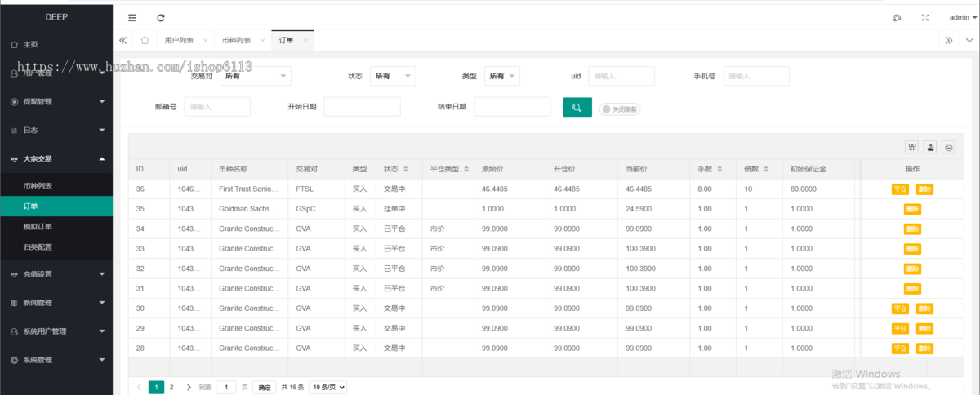Click 平仓 for order ID 28

tap(900, 348)
